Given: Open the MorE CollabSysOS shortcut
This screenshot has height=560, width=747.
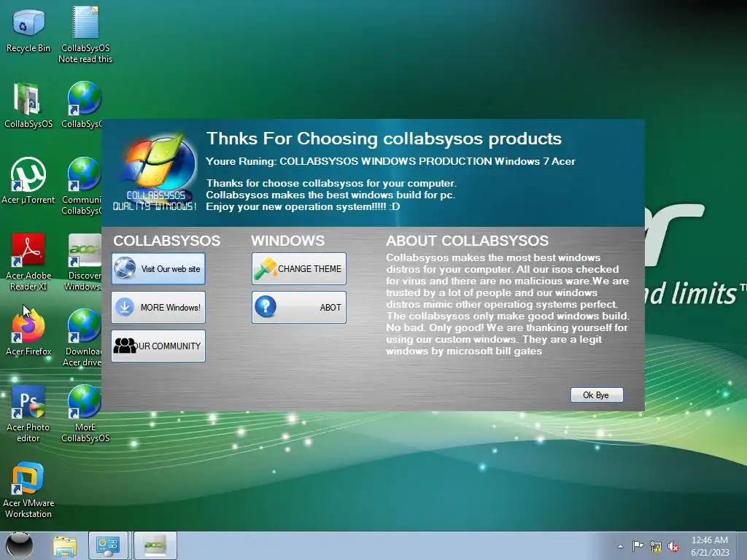Looking at the screenshot, I should [85, 413].
